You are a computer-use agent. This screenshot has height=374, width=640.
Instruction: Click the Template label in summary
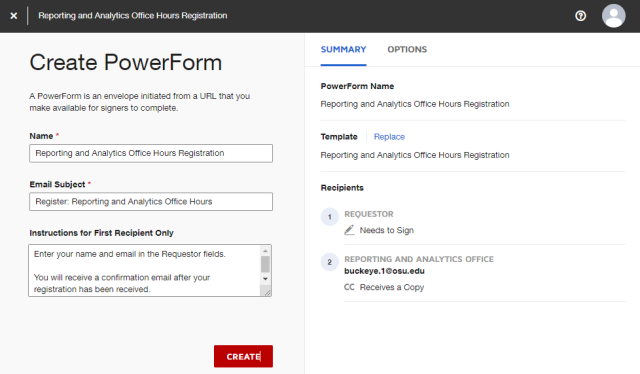[339, 137]
